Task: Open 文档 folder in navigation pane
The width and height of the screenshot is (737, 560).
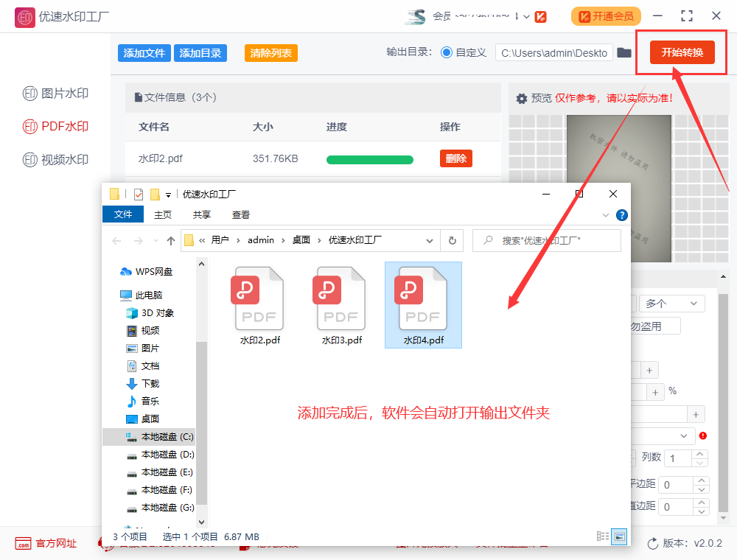Action: coord(144,366)
